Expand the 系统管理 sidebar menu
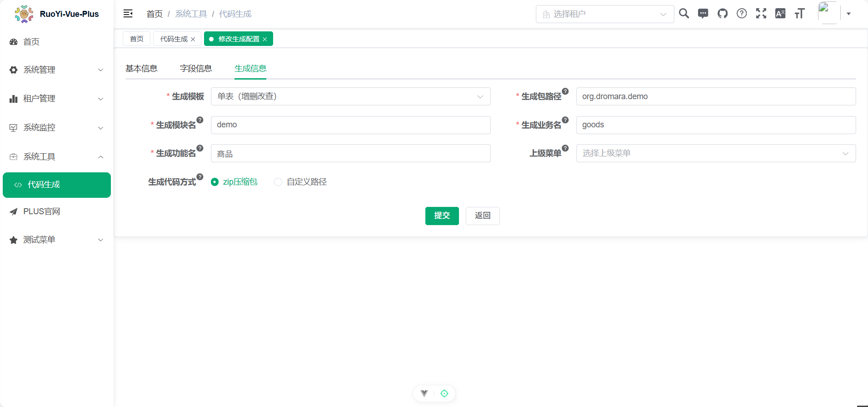The image size is (868, 407). [x=57, y=70]
